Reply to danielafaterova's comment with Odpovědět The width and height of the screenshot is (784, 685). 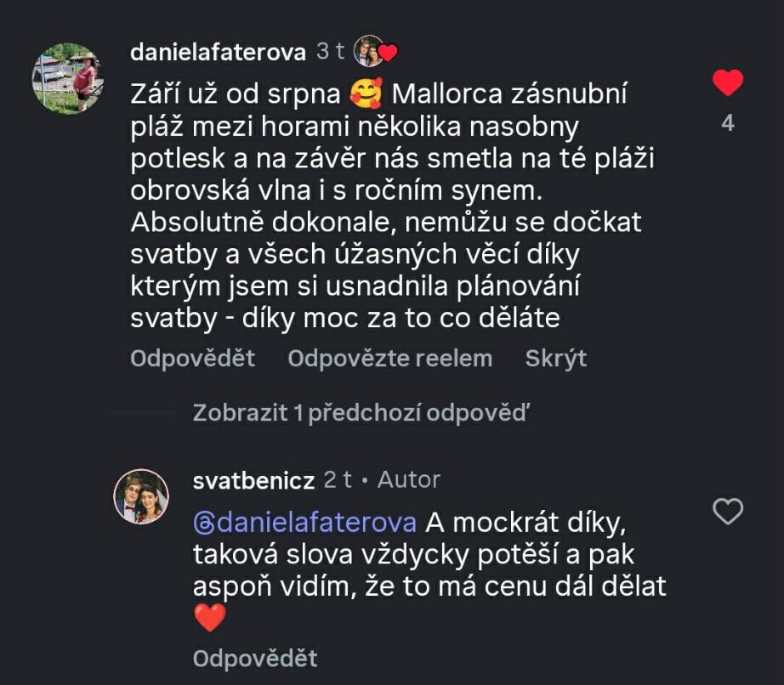click(x=192, y=359)
